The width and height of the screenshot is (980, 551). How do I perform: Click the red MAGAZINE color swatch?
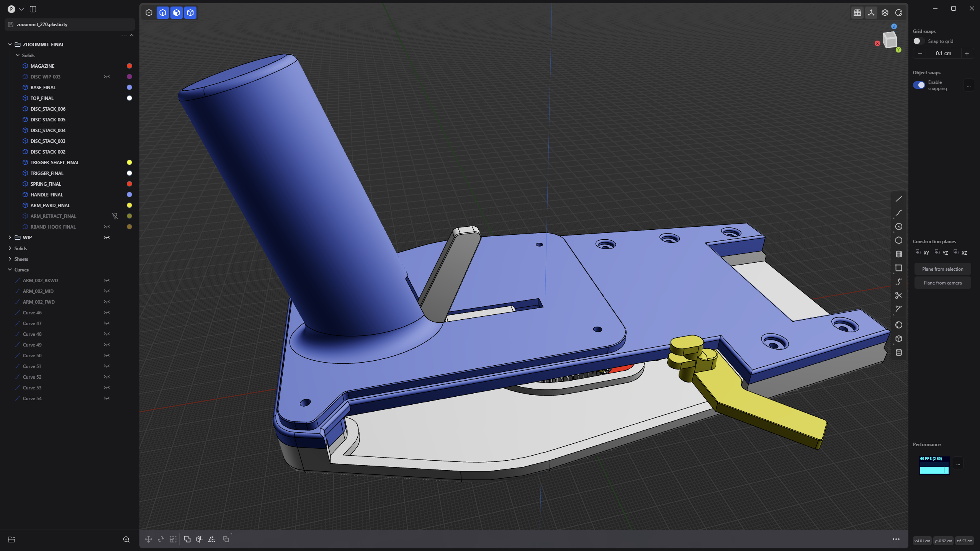click(129, 66)
